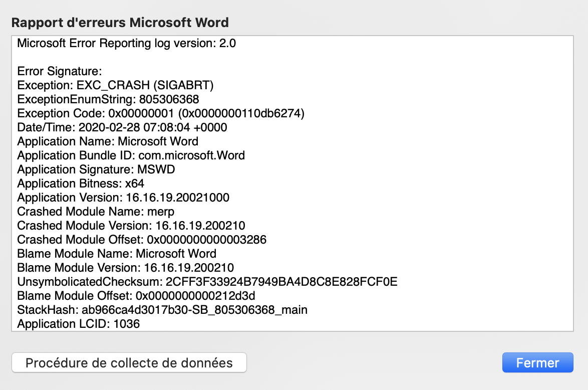Screen dimensions: 588x390
Task: Click the Application Name line
Action: (108, 141)
